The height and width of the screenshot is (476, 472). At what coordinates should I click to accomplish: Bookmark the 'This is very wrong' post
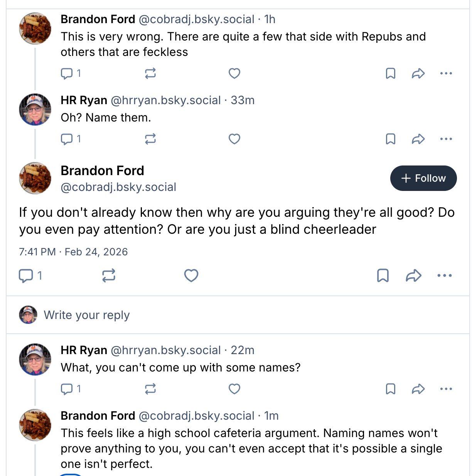391,73
